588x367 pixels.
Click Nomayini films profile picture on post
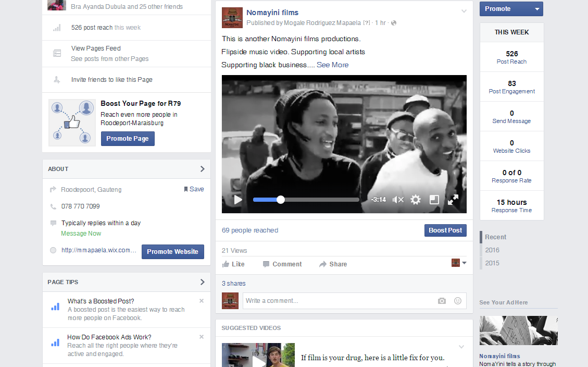click(232, 18)
